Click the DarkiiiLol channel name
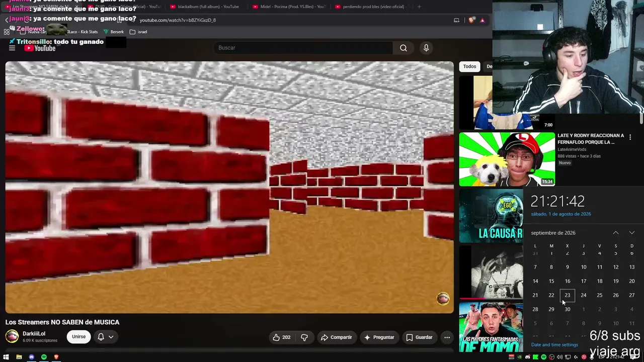Screen dimensions: 644x362 coord(34,334)
